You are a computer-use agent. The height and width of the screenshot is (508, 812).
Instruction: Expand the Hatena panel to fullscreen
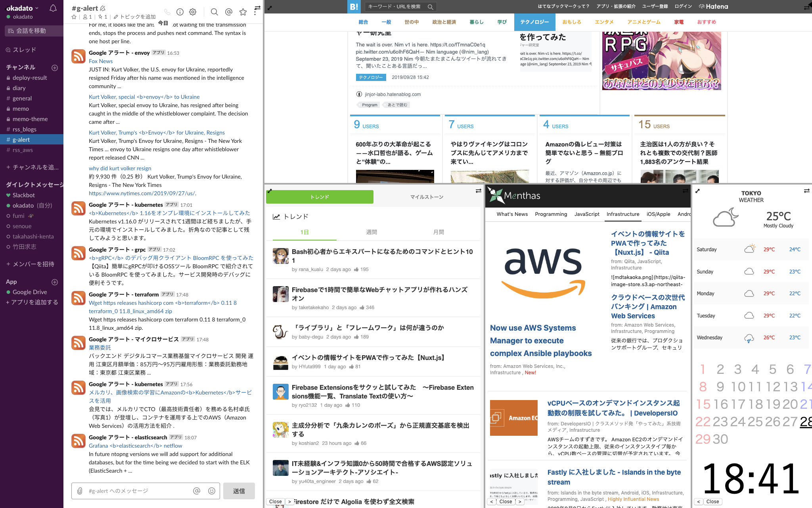click(270, 7)
